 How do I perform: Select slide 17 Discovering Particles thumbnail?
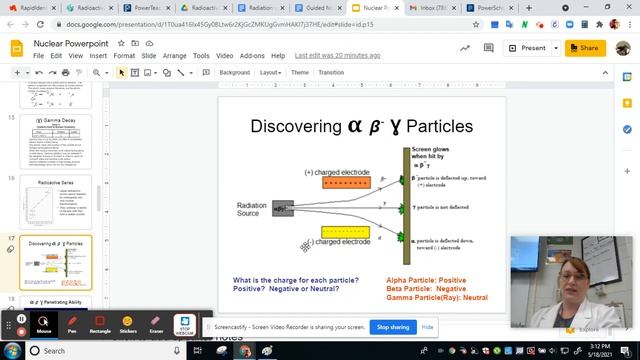pos(56,262)
